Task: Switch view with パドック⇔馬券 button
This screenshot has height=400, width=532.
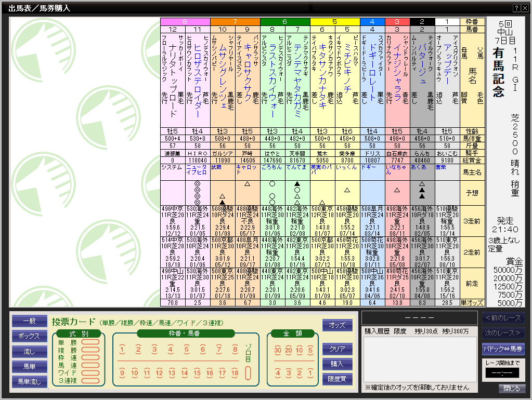Action: point(503,349)
